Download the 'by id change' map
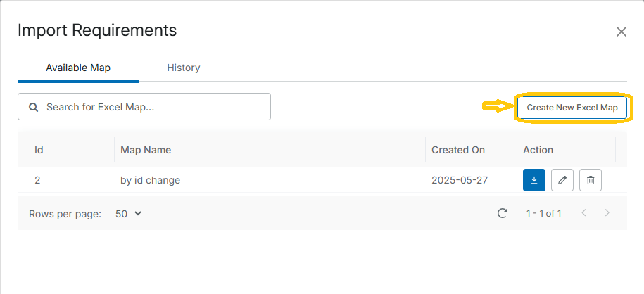 534,180
